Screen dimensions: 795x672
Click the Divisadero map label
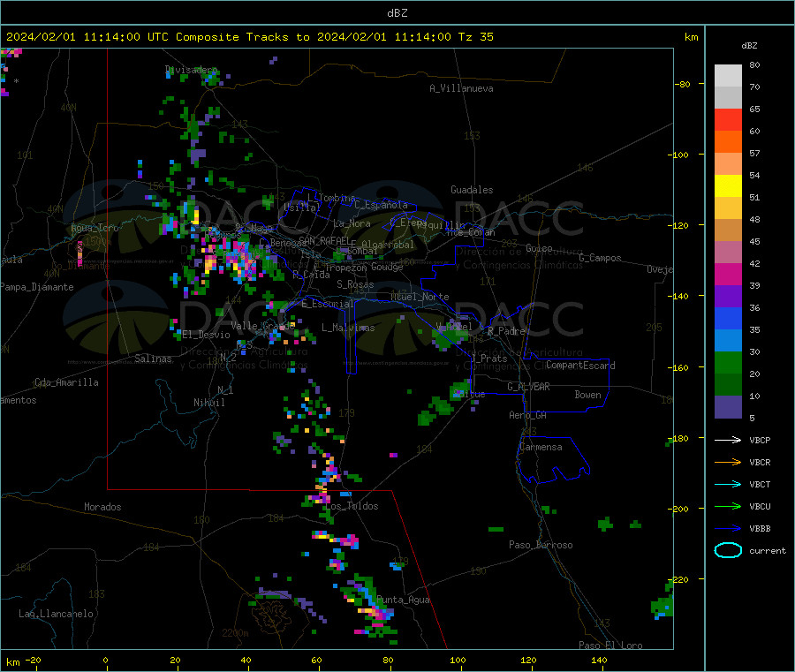click(x=192, y=70)
